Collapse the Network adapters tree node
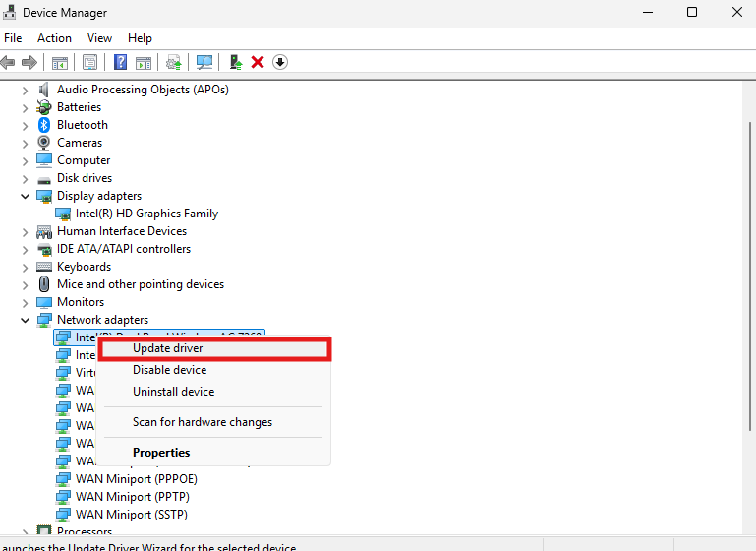This screenshot has width=756, height=551. click(x=26, y=320)
